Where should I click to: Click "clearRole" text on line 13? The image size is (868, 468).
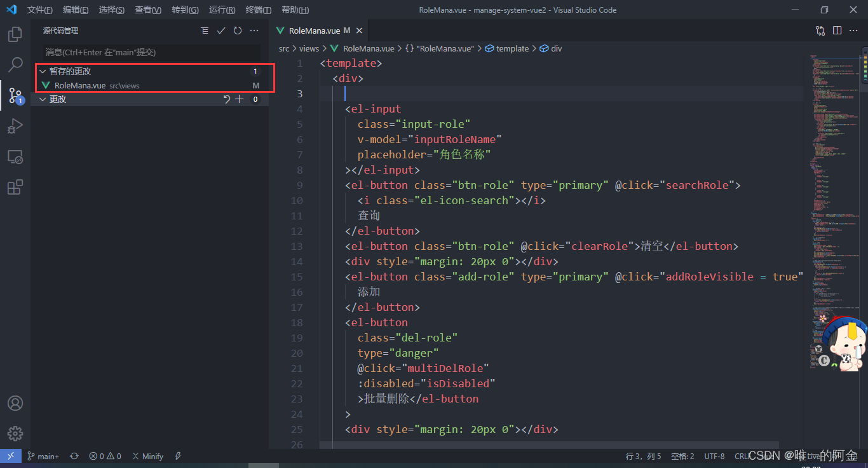click(x=599, y=246)
